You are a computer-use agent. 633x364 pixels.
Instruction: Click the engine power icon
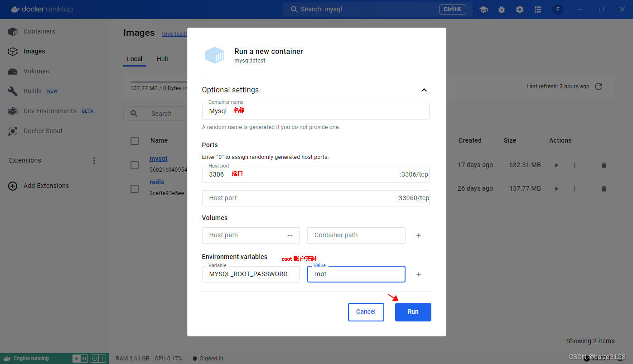point(94,359)
